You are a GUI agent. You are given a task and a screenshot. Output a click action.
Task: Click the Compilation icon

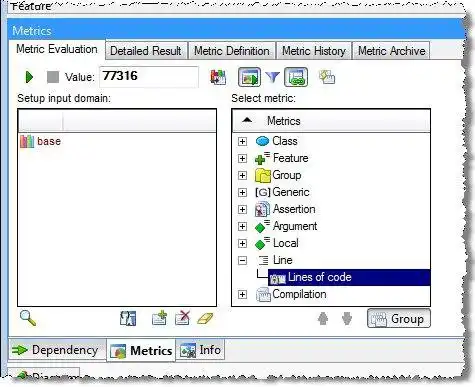(x=263, y=295)
